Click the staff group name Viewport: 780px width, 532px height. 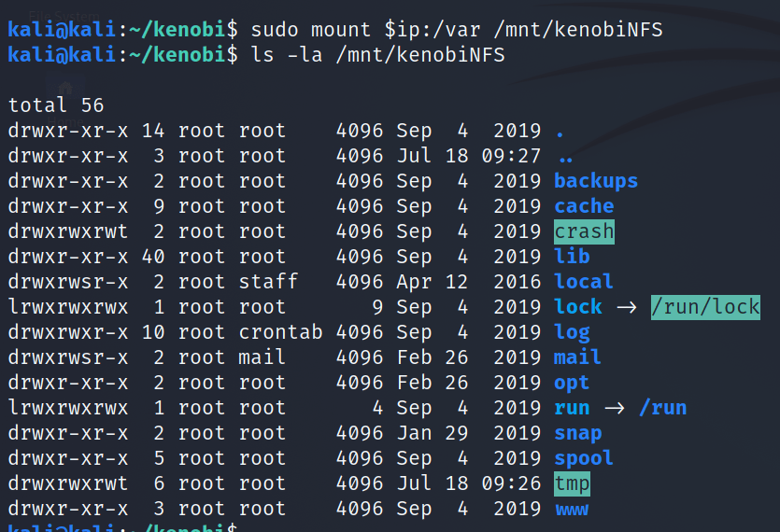tap(268, 282)
